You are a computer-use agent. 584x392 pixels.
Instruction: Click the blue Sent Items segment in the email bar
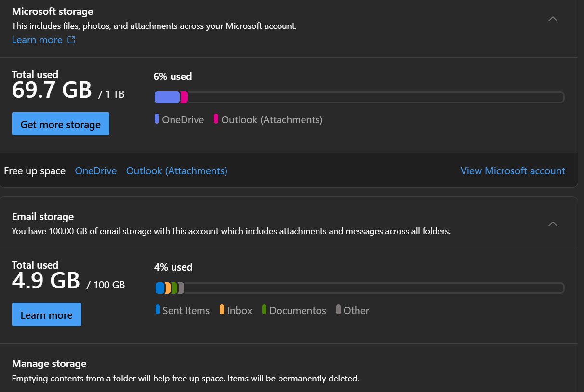click(160, 288)
